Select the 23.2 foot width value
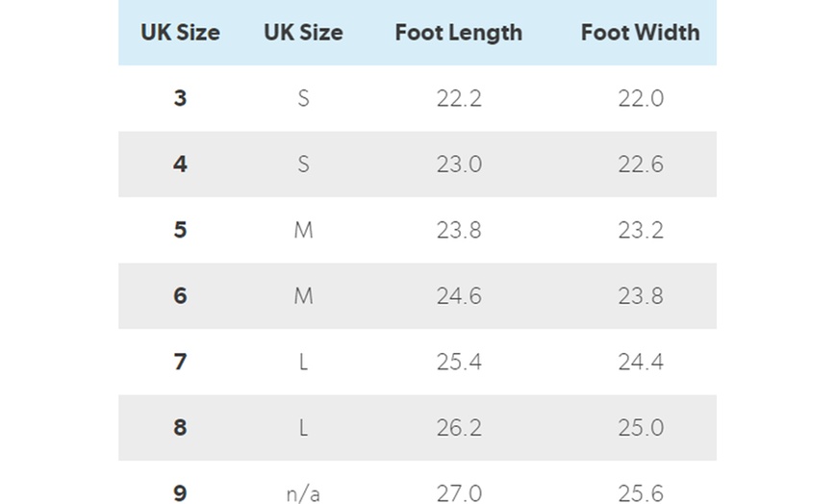837x504 pixels. click(x=641, y=230)
